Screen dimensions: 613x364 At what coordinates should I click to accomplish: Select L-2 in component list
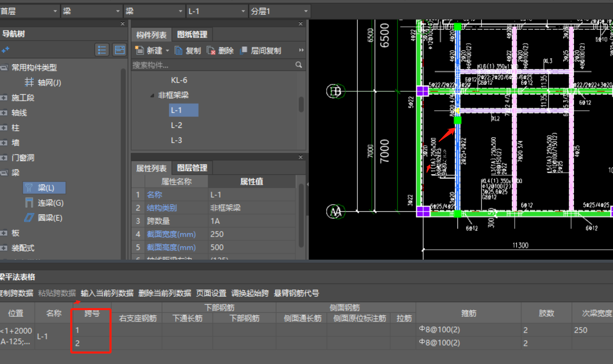pyautogui.click(x=176, y=125)
